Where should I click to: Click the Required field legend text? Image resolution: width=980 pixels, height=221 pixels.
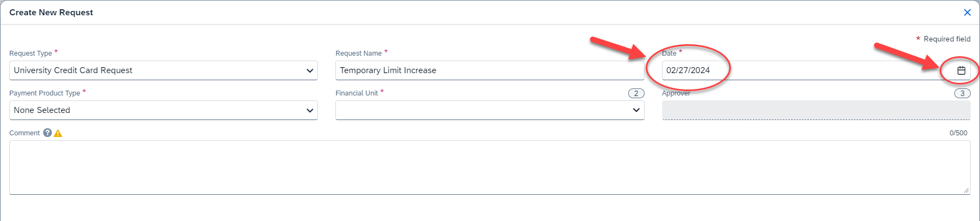click(947, 39)
